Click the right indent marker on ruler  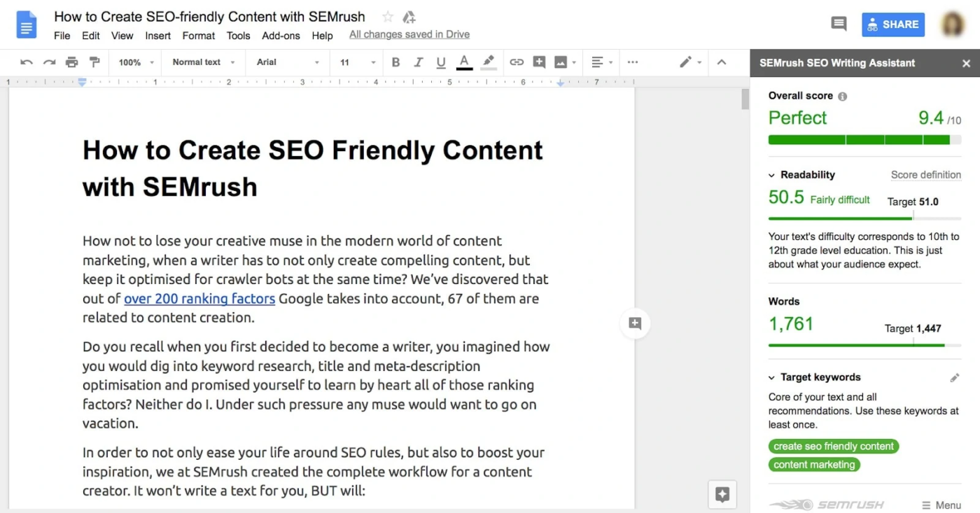tap(560, 83)
